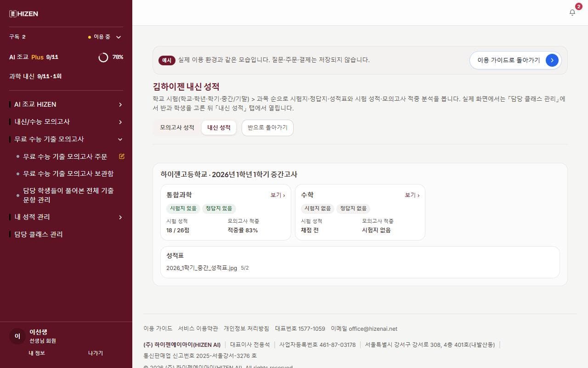Open 무료 수능 기출 모의고사 보관함
Screen dimensions: 588x368
pyautogui.click(x=68, y=174)
